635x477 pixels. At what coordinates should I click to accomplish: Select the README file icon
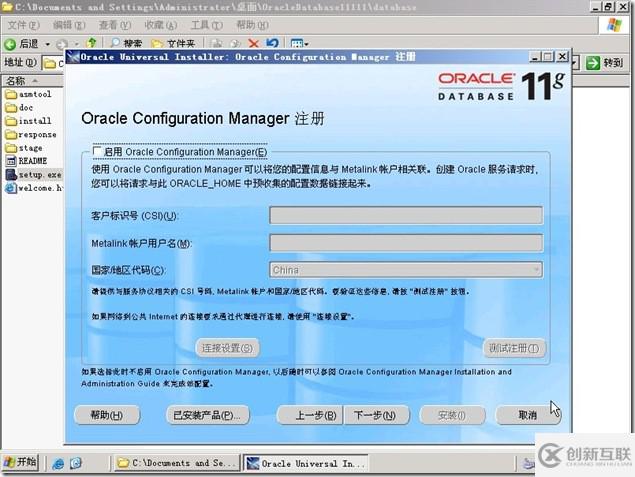[x=11, y=161]
